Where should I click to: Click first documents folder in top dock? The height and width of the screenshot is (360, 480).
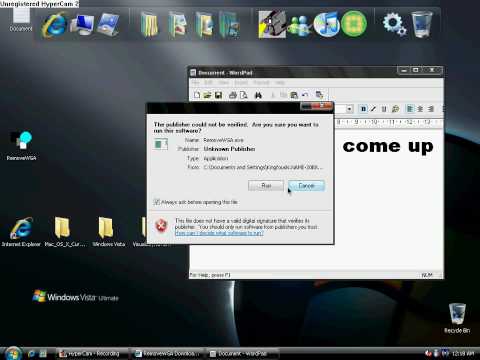(x=149, y=24)
